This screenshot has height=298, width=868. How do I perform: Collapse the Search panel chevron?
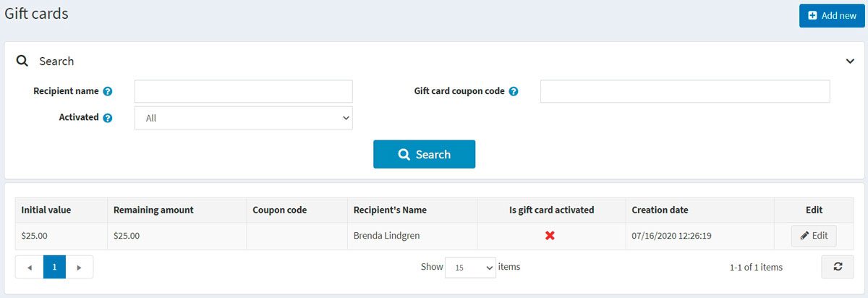coord(850,61)
